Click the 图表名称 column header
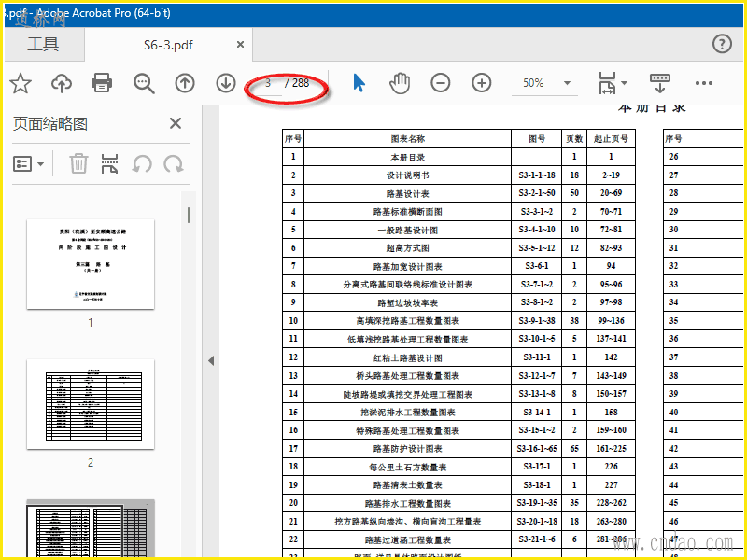Viewport: 747px width, 560px height. point(408,138)
